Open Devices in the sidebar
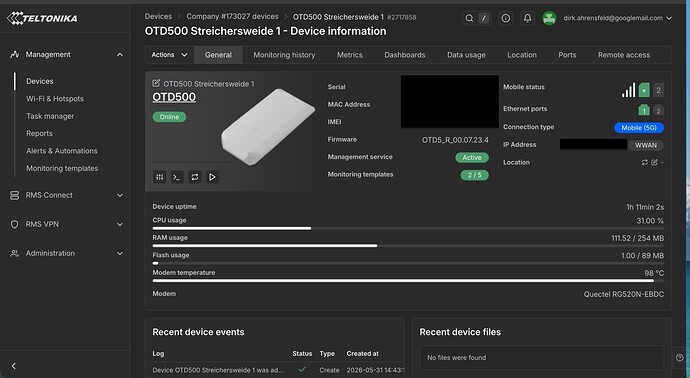Screen dimensions: 690x378 point(40,81)
